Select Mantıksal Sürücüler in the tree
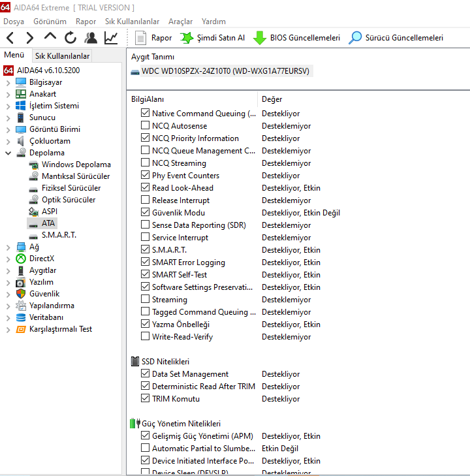470x476 pixels. coord(76,176)
